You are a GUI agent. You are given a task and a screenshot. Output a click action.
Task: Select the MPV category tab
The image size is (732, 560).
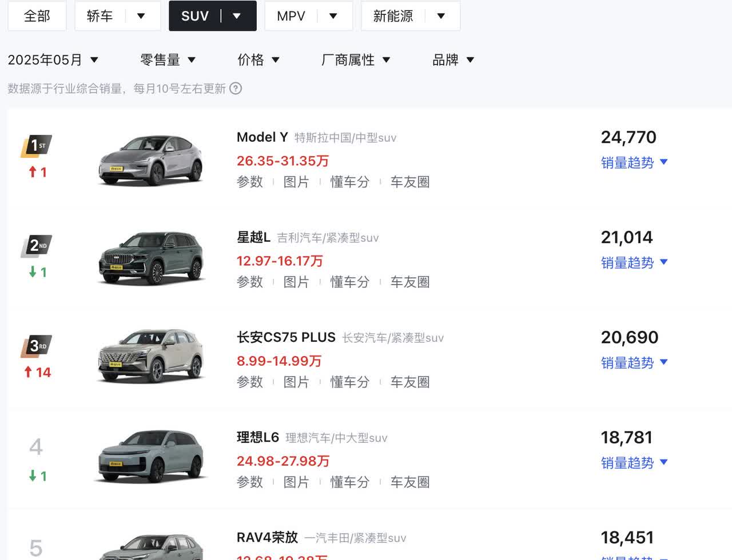(x=291, y=16)
